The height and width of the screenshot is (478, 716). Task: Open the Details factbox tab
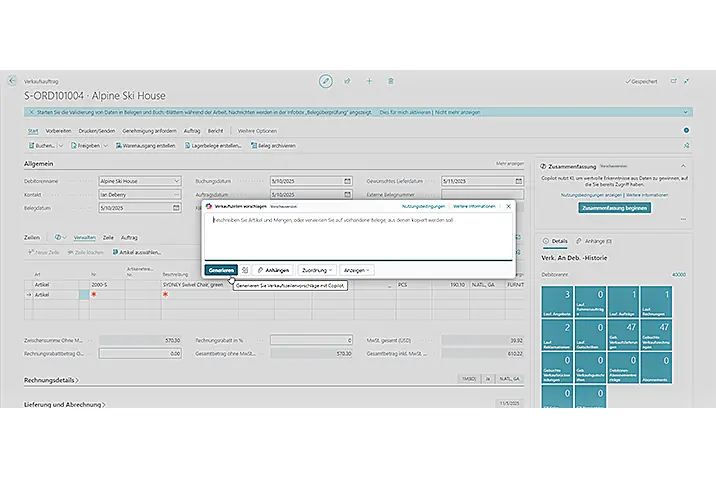point(555,241)
